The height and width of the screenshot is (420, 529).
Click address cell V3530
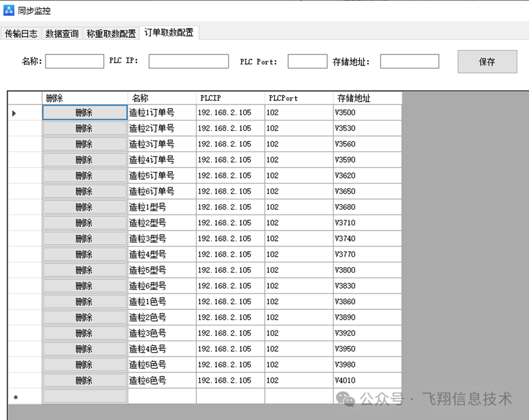(368, 128)
